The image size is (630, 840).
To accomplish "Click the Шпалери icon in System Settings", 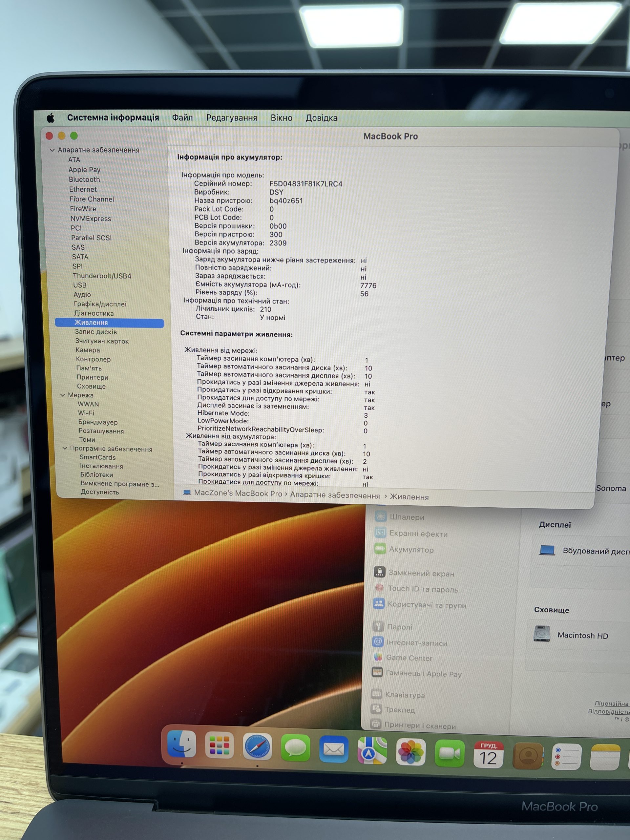I will [x=381, y=516].
